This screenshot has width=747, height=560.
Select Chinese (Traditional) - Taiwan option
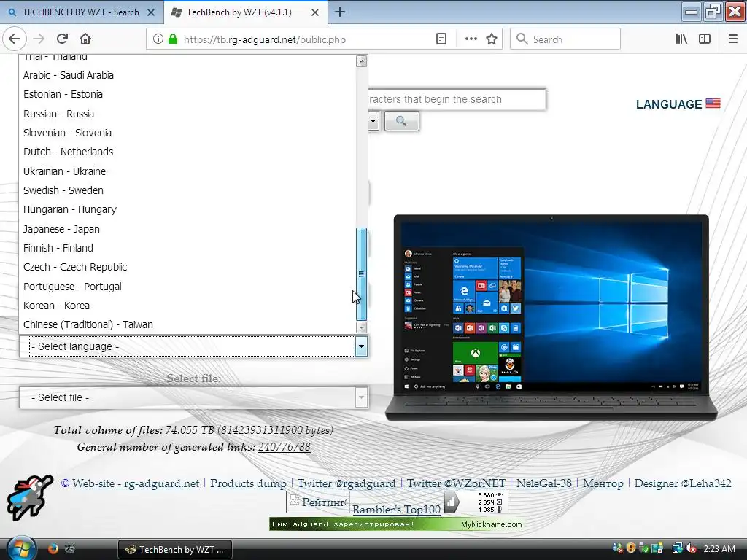pos(187,324)
